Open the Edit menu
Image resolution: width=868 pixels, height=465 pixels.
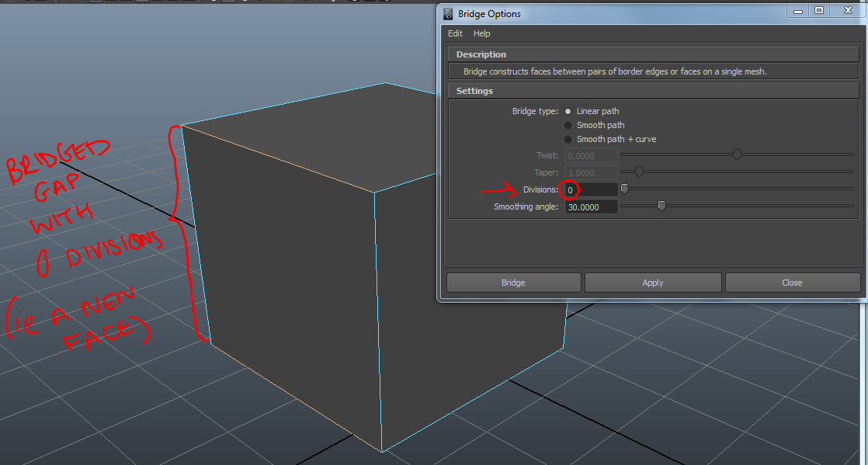455,33
